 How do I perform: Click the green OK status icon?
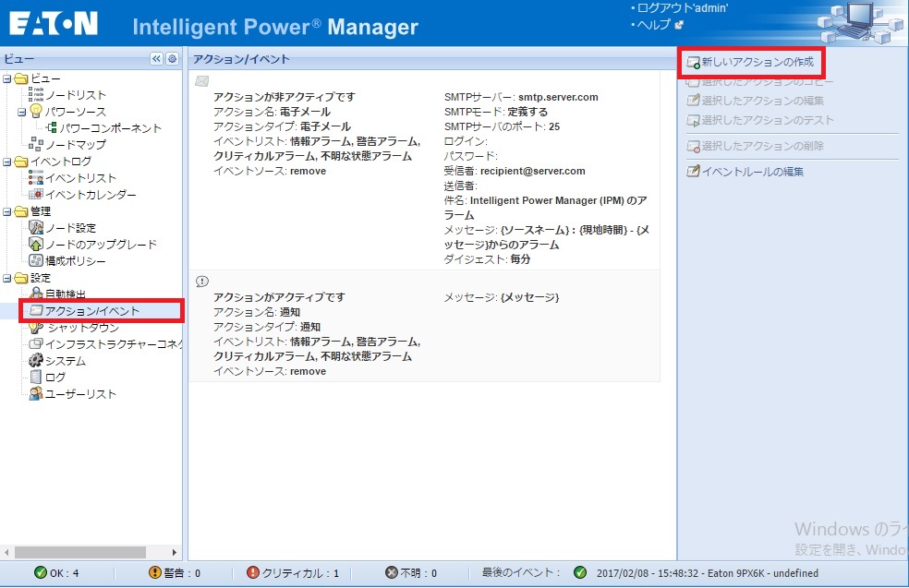click(41, 573)
